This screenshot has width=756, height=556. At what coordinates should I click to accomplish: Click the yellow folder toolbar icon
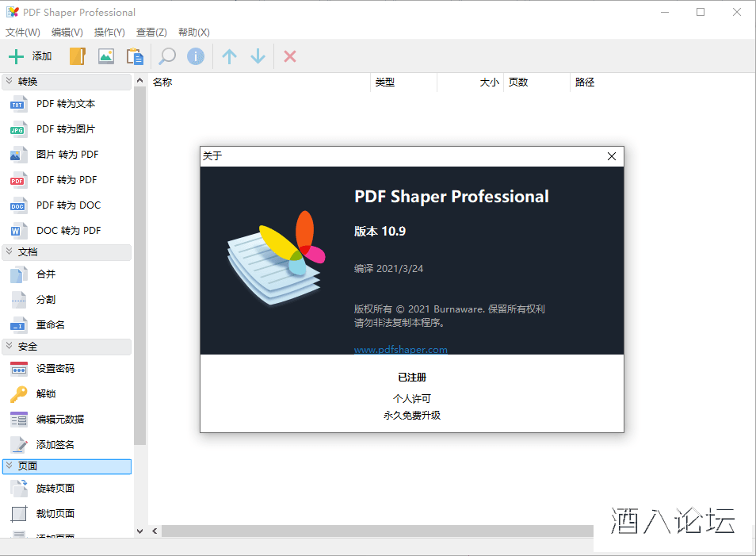pyautogui.click(x=77, y=56)
